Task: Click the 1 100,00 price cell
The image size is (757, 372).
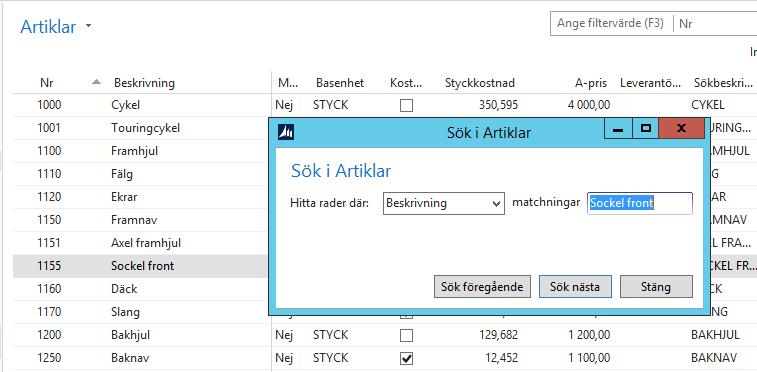Action: (x=589, y=358)
